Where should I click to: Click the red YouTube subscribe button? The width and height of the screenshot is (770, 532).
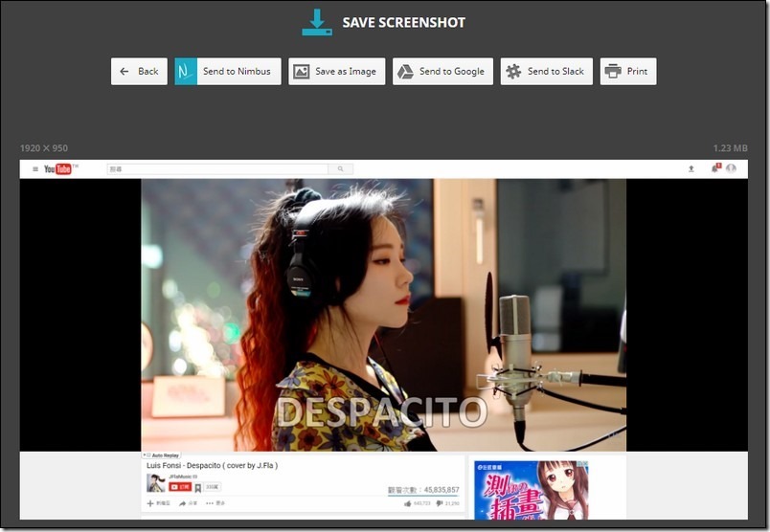pos(180,487)
